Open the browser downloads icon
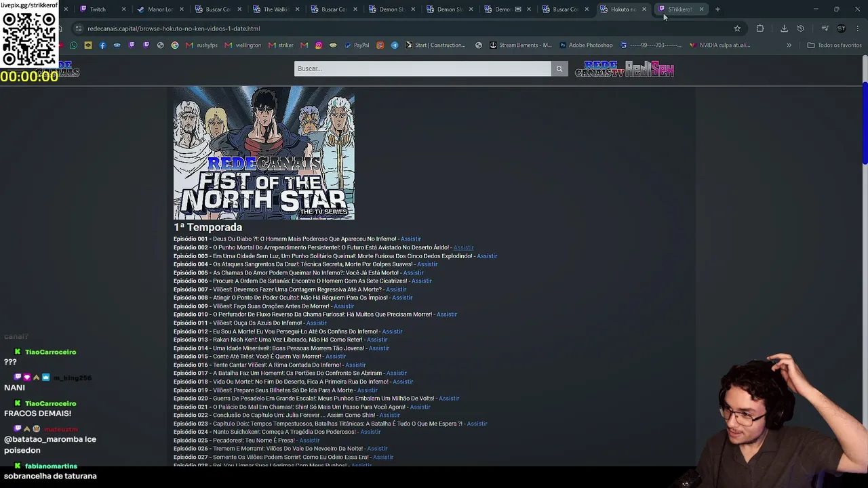 tap(784, 28)
